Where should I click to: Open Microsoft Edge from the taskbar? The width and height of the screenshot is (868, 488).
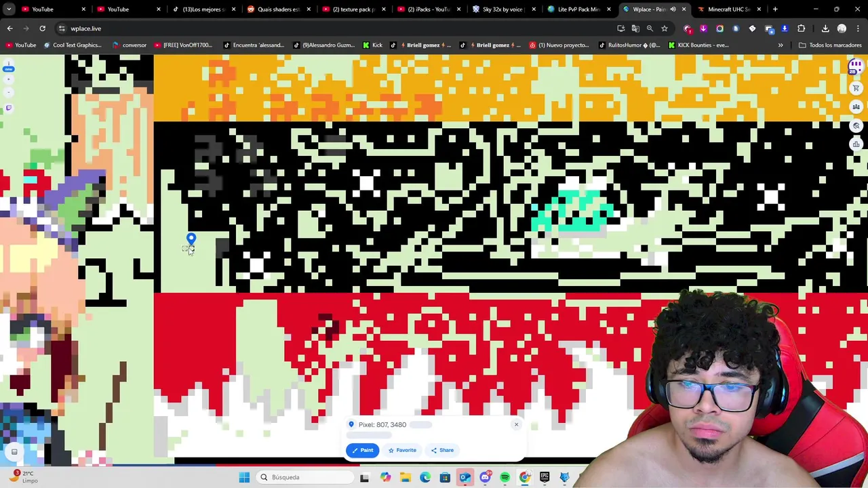[x=425, y=477]
